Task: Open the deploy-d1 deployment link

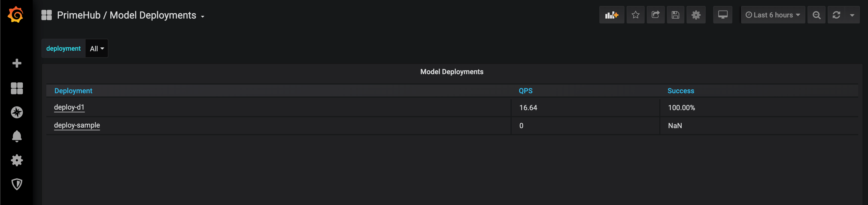Action: pyautogui.click(x=69, y=107)
